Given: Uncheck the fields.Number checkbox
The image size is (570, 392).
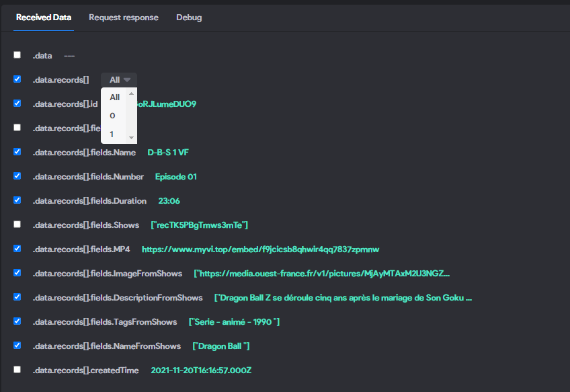Looking at the screenshot, I should point(17,176).
